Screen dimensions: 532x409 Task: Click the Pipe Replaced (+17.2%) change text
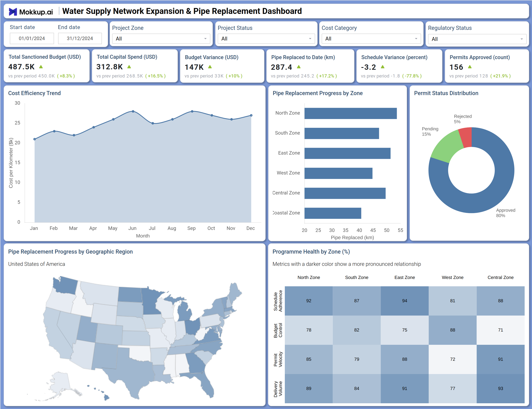[x=327, y=76]
